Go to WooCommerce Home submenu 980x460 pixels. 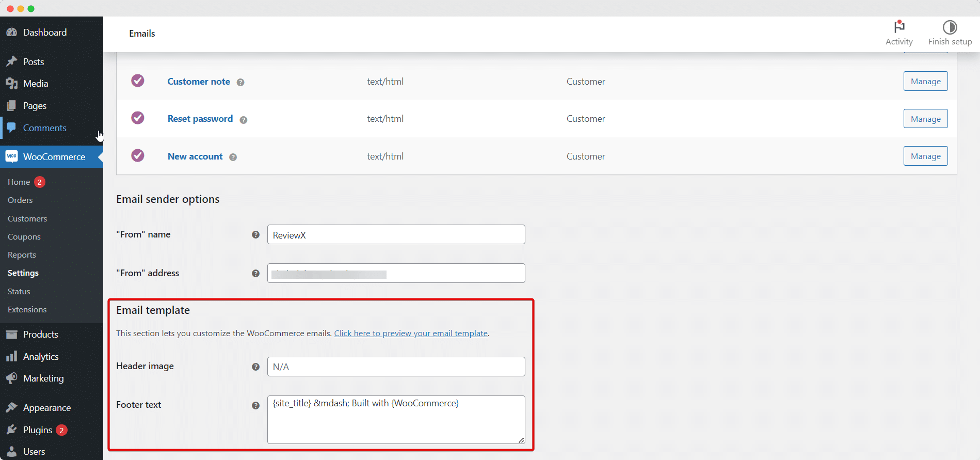(19, 182)
